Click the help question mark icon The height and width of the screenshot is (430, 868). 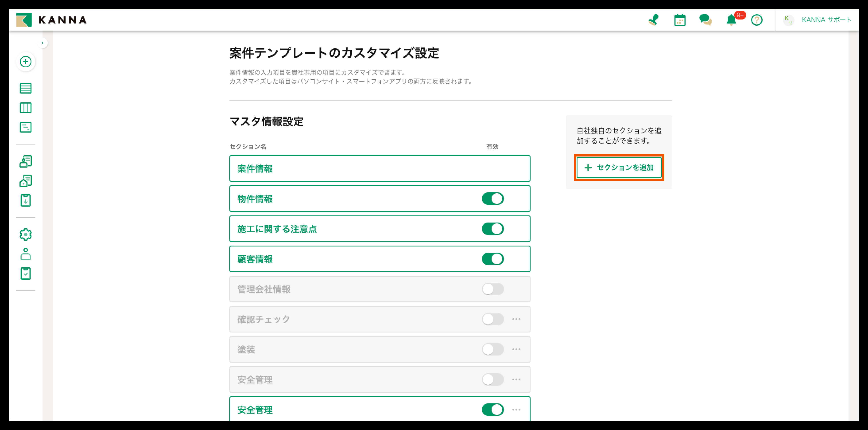click(756, 20)
